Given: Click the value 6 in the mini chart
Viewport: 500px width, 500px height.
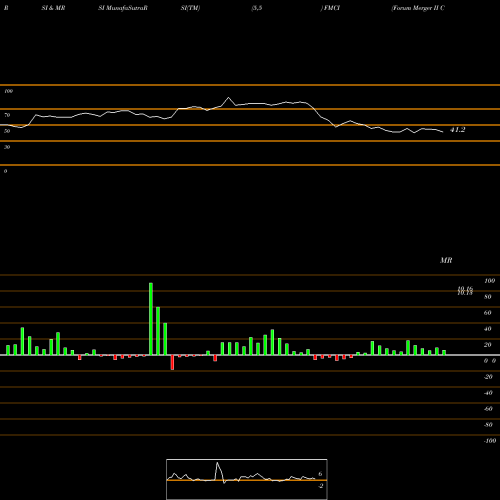Looking at the screenshot, I should click(x=320, y=474).
